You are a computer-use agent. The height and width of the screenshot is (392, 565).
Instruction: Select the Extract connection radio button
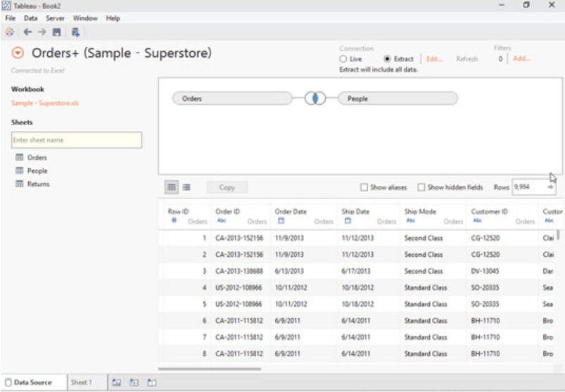(387, 58)
